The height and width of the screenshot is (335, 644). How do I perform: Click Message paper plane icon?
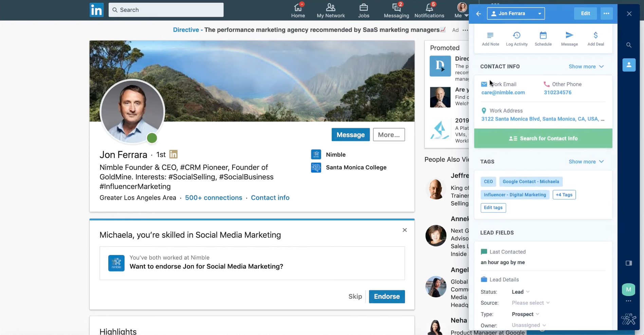point(569,39)
